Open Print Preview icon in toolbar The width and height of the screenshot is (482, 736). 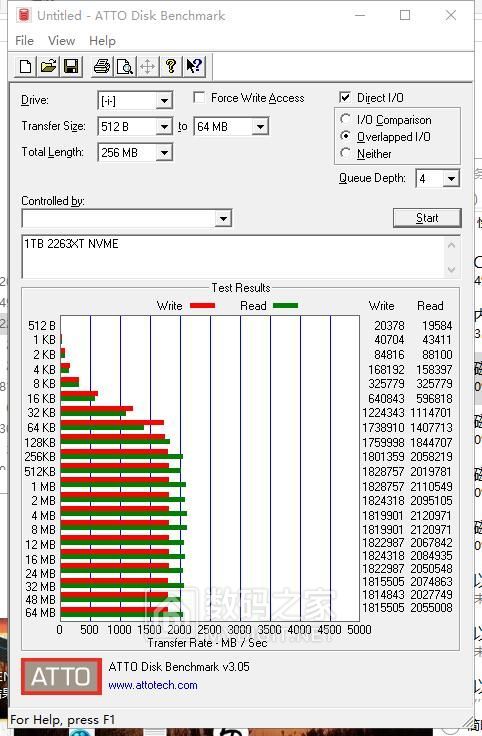tap(124, 66)
